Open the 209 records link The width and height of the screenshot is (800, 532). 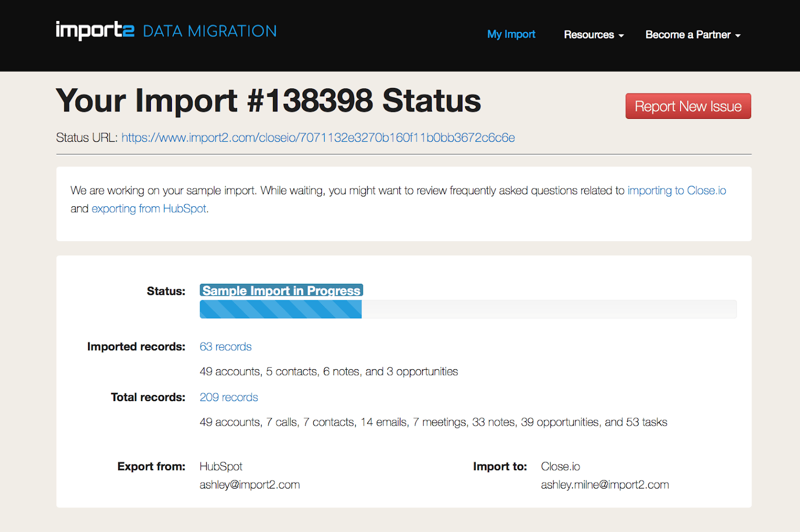click(x=228, y=397)
